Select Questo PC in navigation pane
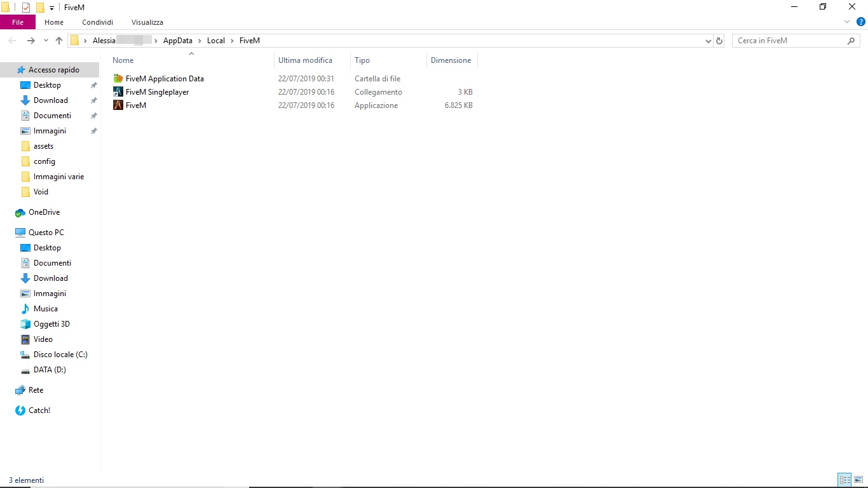 46,233
